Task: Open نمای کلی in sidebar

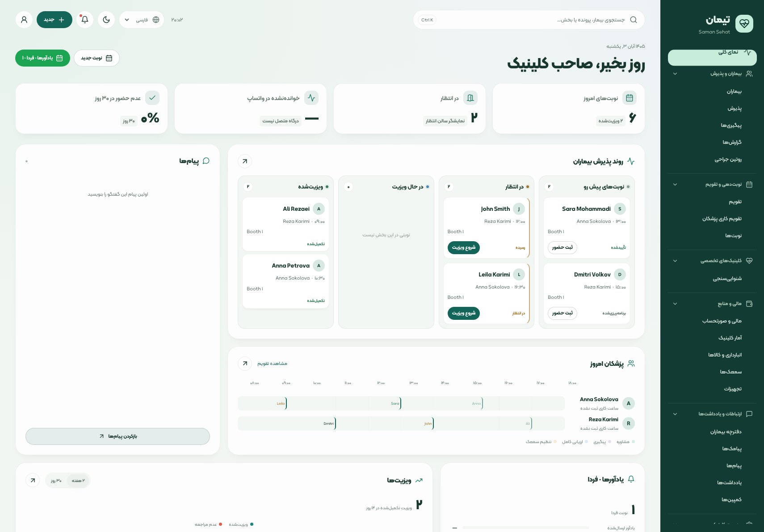Action: point(712,58)
